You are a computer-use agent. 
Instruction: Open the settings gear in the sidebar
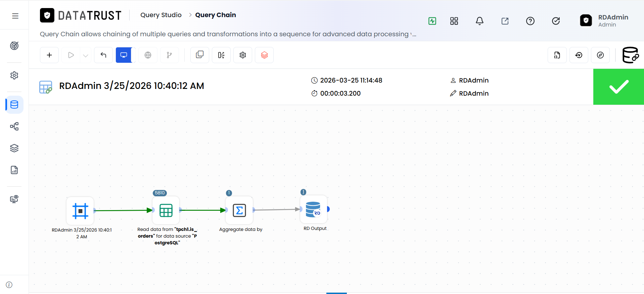[x=14, y=75]
